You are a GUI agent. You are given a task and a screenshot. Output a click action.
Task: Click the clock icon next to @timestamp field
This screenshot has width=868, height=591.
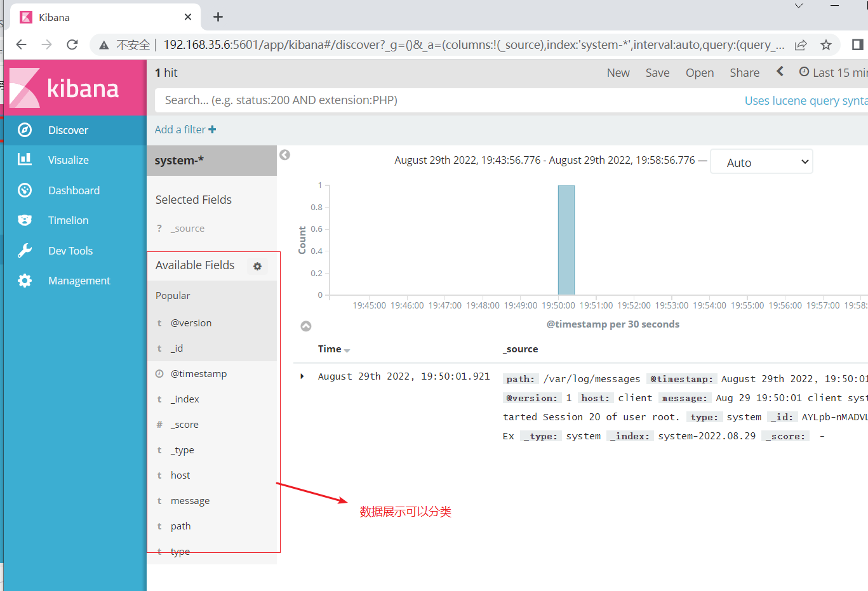[159, 374]
